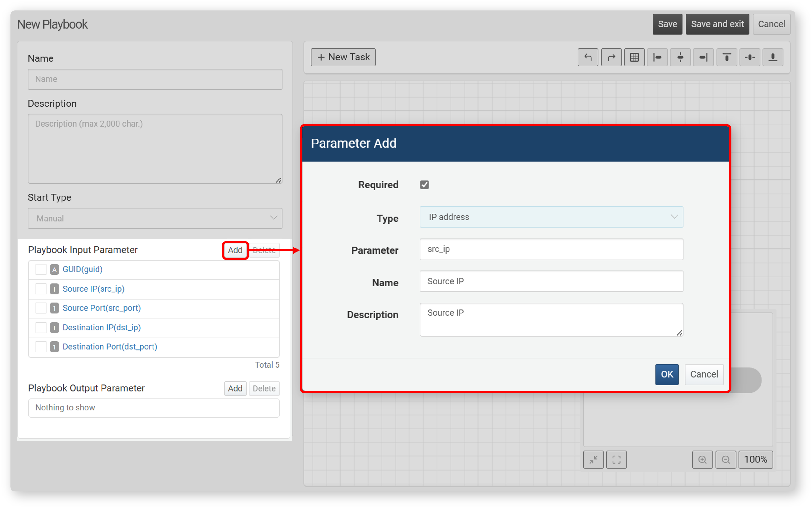Image resolution: width=812 pixels, height=508 pixels.
Task: Zoom in on the playbook canvas
Action: 702,459
